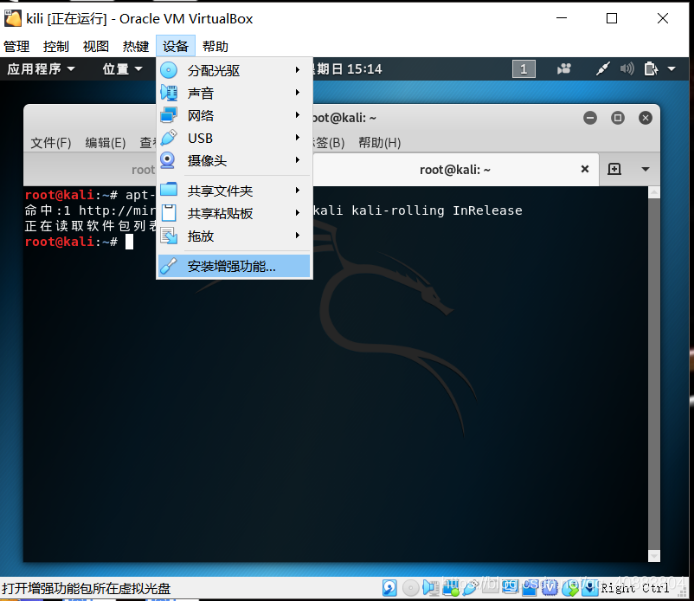Click the 'kali-rolling InRelease' text in terminal output
695x602 pixels.
[x=437, y=211]
